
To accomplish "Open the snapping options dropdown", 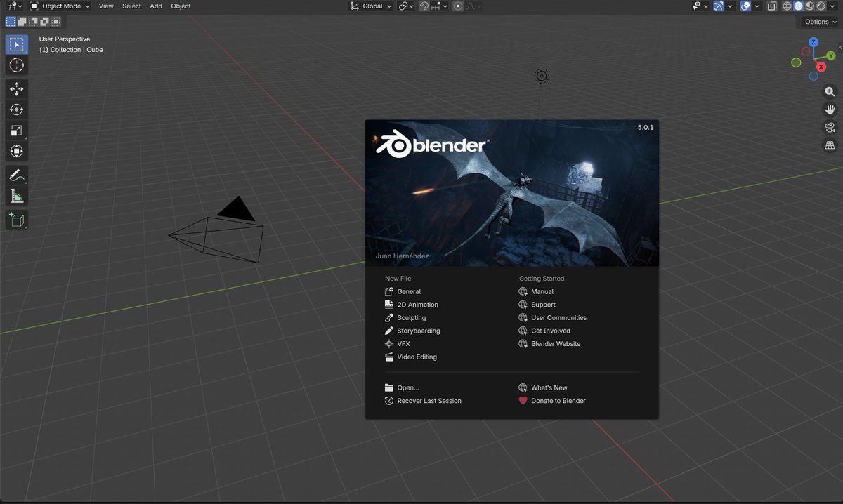I will (438, 6).
